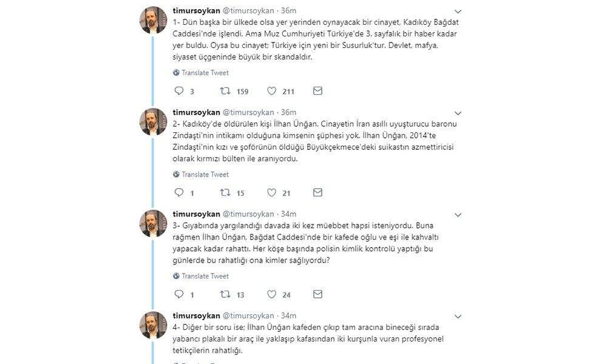Open the 36m timestamp of the second tweet
Screen dimensions: 607x364
pos(289,112)
